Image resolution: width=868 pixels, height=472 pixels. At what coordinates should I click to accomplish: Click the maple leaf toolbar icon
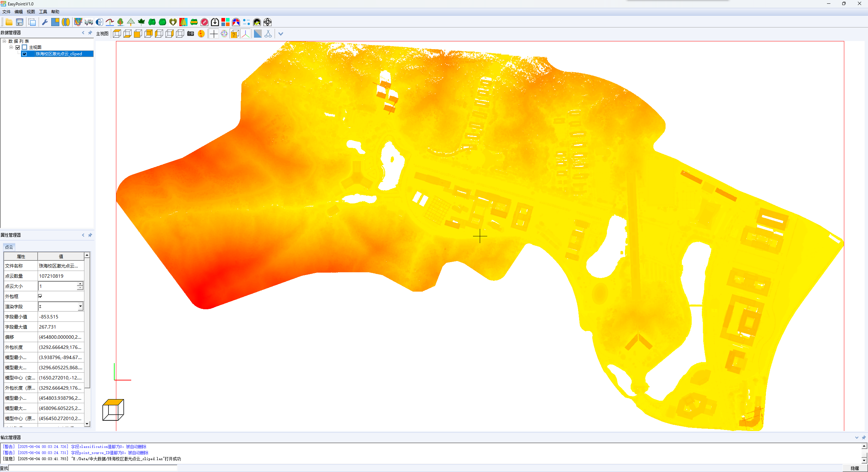(x=141, y=22)
